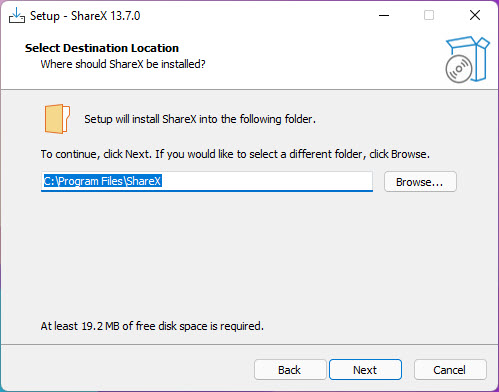Click the 'Where should ShareX be installed?' subtitle
This screenshot has width=499, height=392.
pyautogui.click(x=123, y=64)
